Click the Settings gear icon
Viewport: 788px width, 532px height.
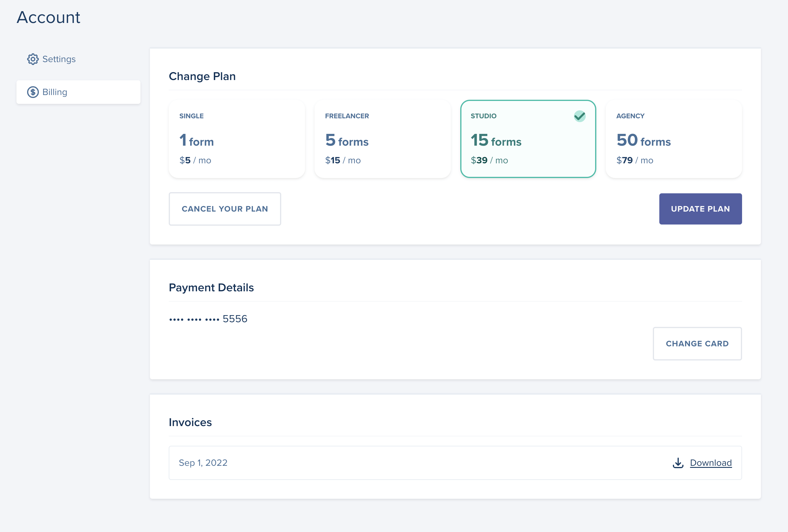[33, 59]
